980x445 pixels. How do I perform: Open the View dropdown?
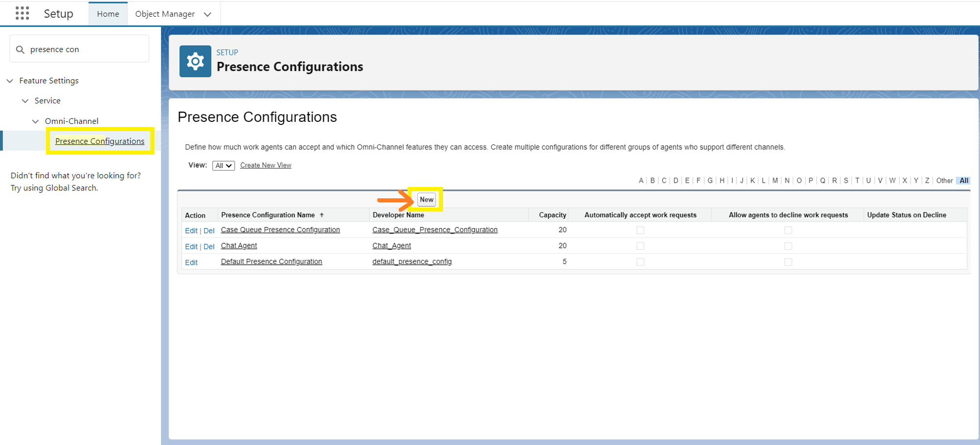223,165
